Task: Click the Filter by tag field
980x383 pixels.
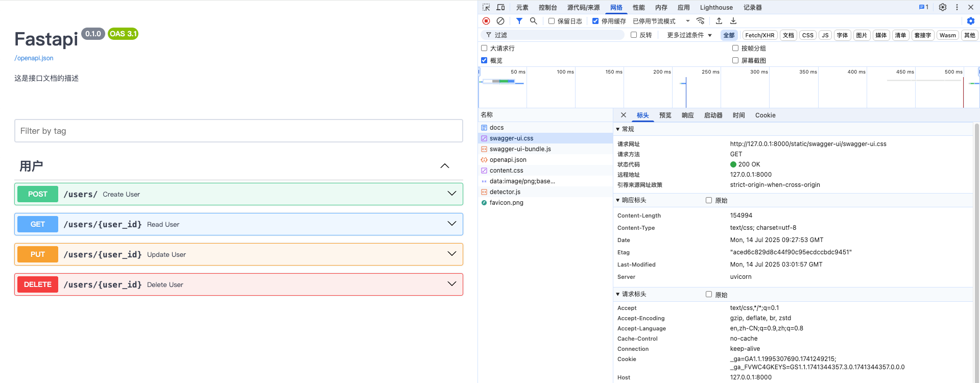Action: coord(238,131)
